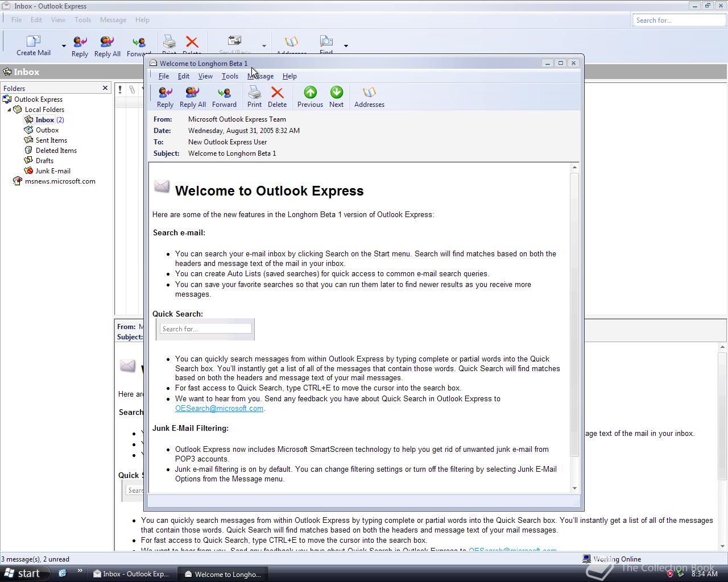The width and height of the screenshot is (728, 582).
Task: Click Create Mail in main Outlook window
Action: (34, 45)
